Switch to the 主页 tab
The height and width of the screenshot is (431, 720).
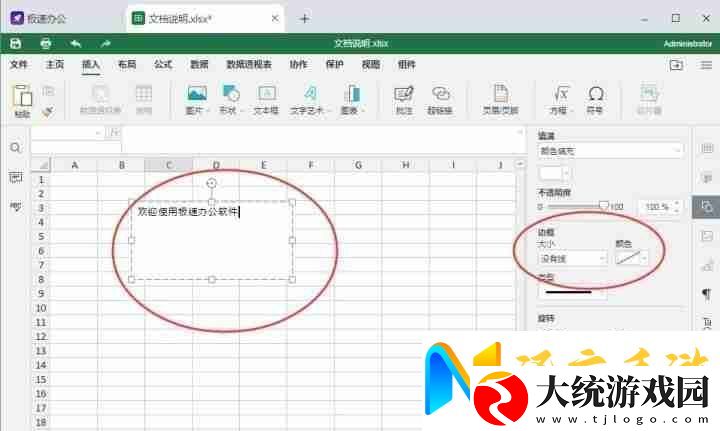(55, 65)
